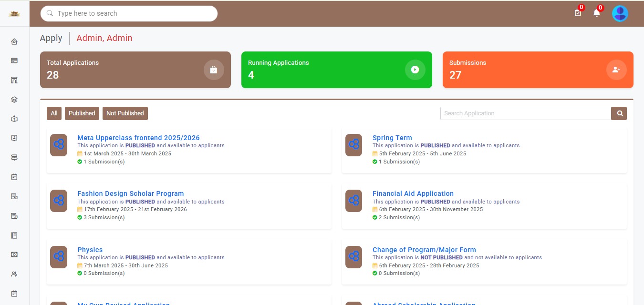Click the user profile avatar
Screen dimensions: 644x305
620,13
